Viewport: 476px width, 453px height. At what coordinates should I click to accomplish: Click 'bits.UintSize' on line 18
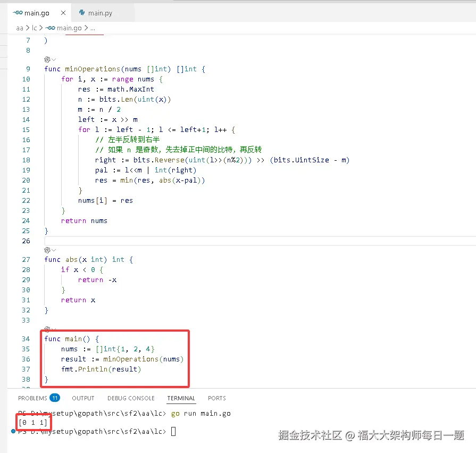tap(301, 160)
